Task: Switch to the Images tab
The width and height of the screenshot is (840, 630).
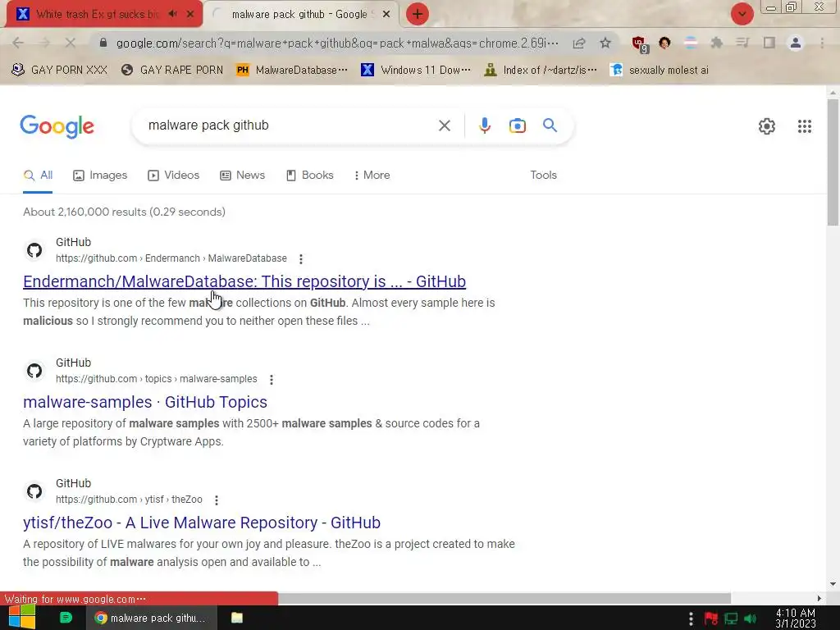Action: 100,176
